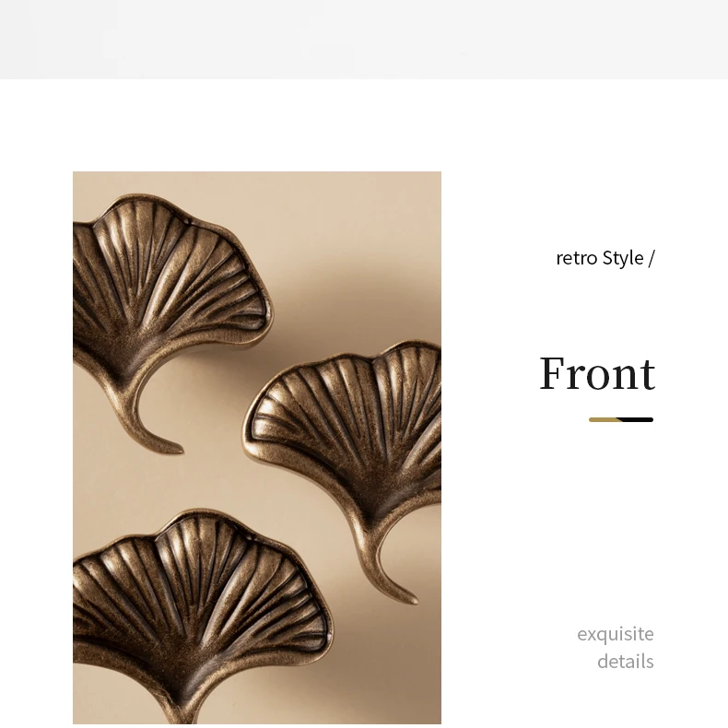Click the gray word "details"
728x728 pixels.
tap(626, 662)
